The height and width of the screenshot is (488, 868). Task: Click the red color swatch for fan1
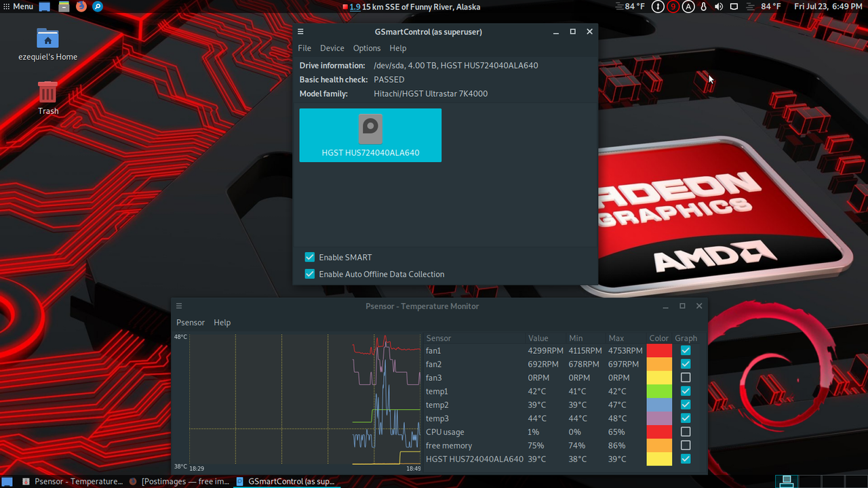659,350
